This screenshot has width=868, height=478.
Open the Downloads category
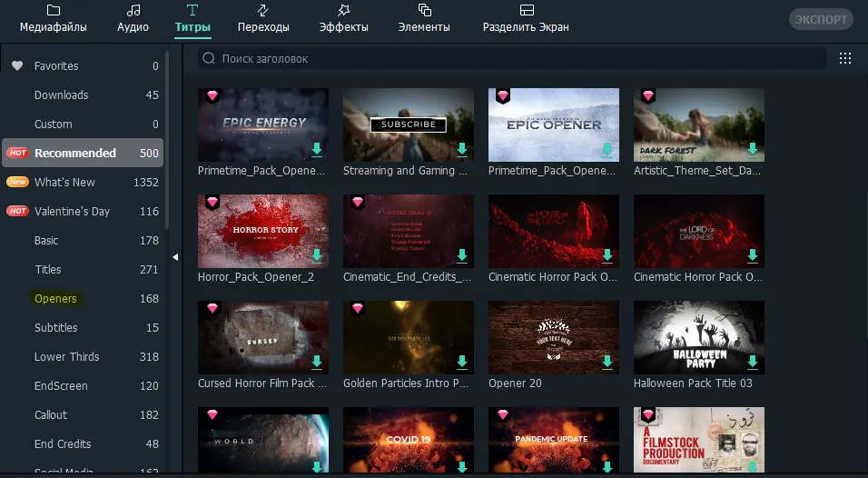(83, 95)
